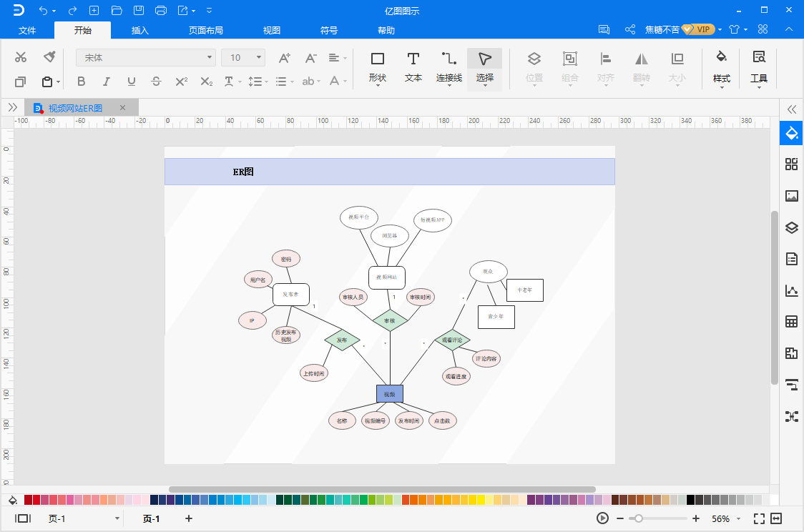Open the 页面布局 ribbon tab
The height and width of the screenshot is (532, 804).
coord(206,30)
